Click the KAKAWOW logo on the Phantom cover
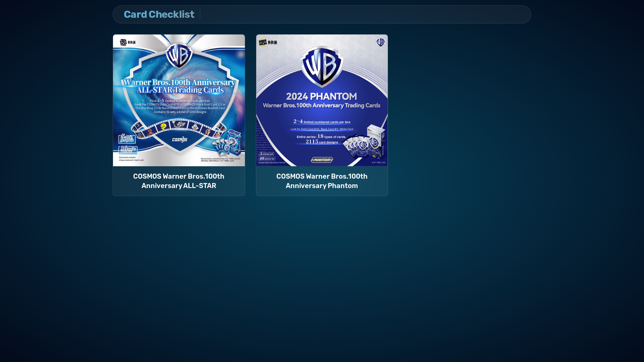 [268, 42]
